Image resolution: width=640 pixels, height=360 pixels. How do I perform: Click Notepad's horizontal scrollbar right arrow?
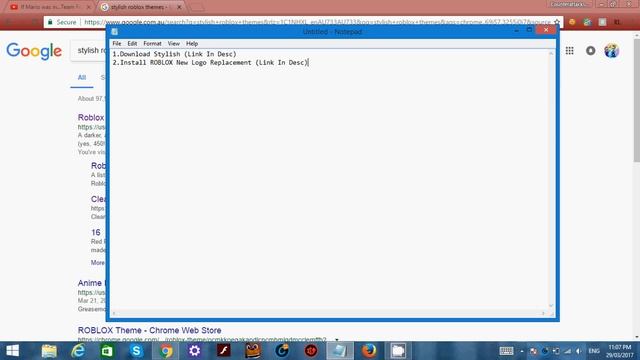pyautogui.click(x=543, y=313)
